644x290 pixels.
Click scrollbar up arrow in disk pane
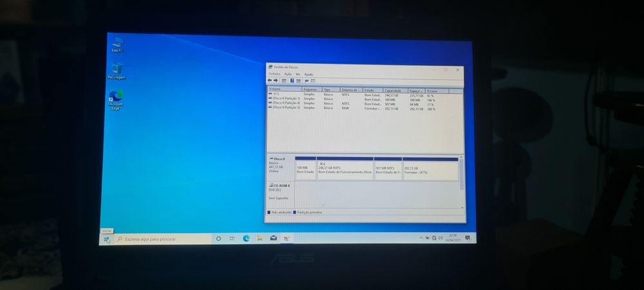462,157
